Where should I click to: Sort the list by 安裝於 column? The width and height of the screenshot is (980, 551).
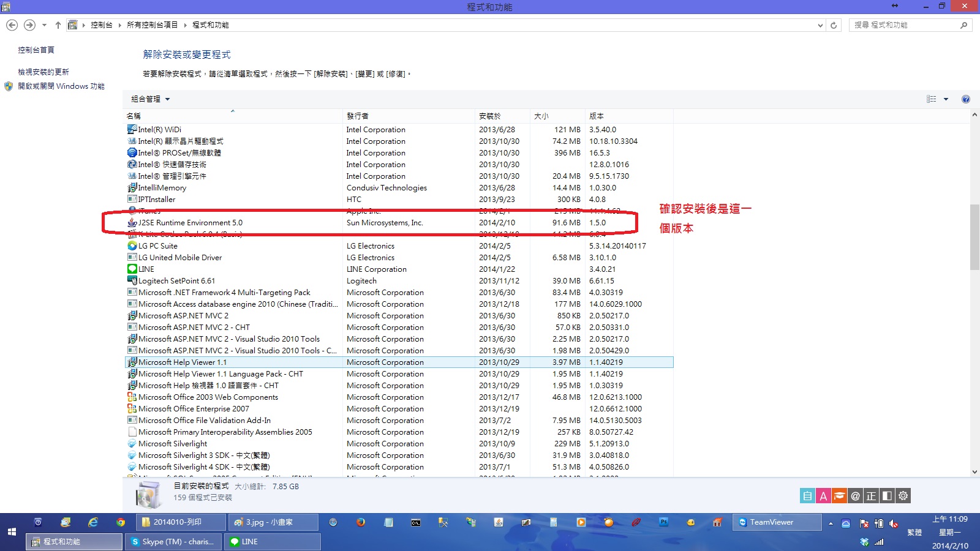click(x=490, y=116)
